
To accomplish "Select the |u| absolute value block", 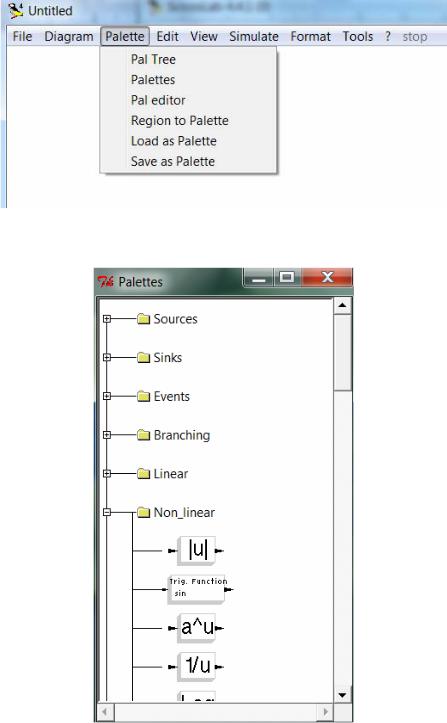I will point(197,550).
